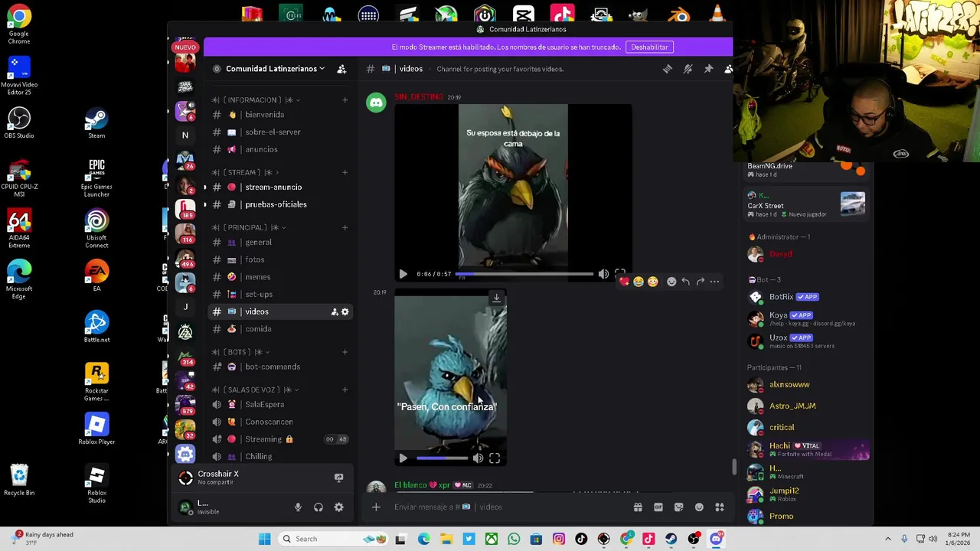Open user settings gear in user panel
The width and height of the screenshot is (980, 551).
338,507
